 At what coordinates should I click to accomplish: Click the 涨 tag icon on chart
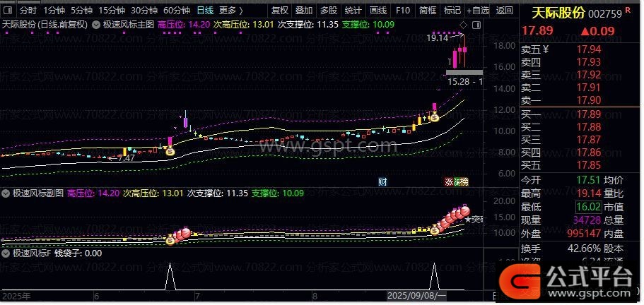coord(450,181)
